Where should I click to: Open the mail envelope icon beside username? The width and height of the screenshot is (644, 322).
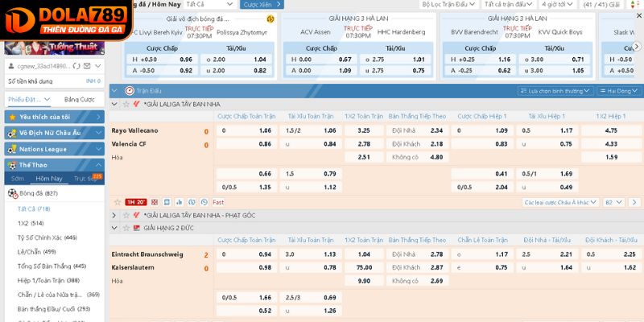(x=87, y=66)
